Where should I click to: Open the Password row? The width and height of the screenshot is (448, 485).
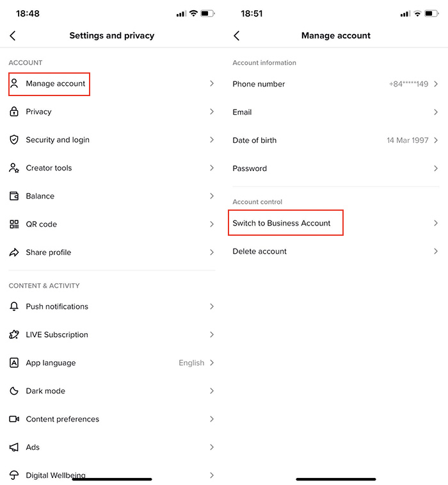(x=336, y=169)
